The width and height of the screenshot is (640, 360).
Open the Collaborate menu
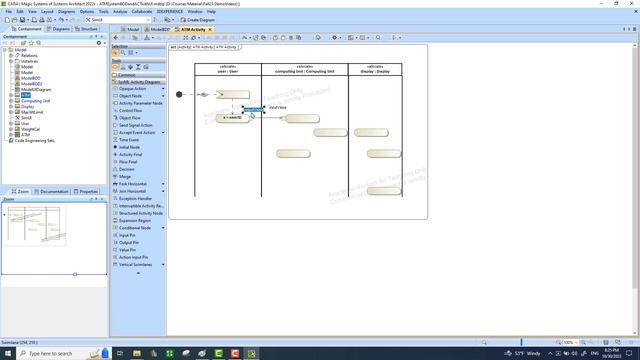click(x=142, y=11)
